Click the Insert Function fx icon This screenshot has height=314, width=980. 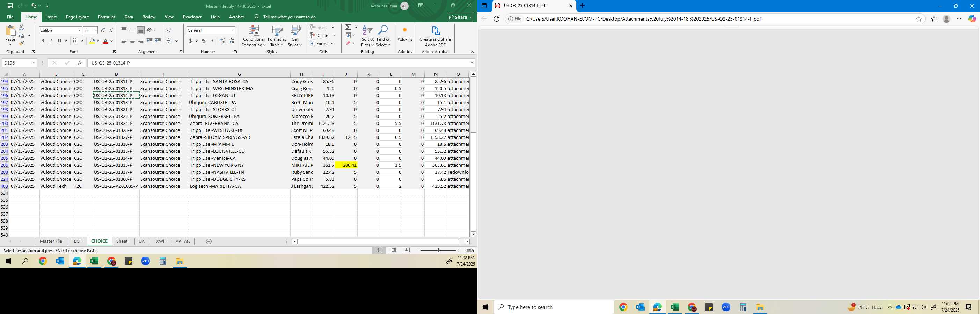[x=79, y=63]
